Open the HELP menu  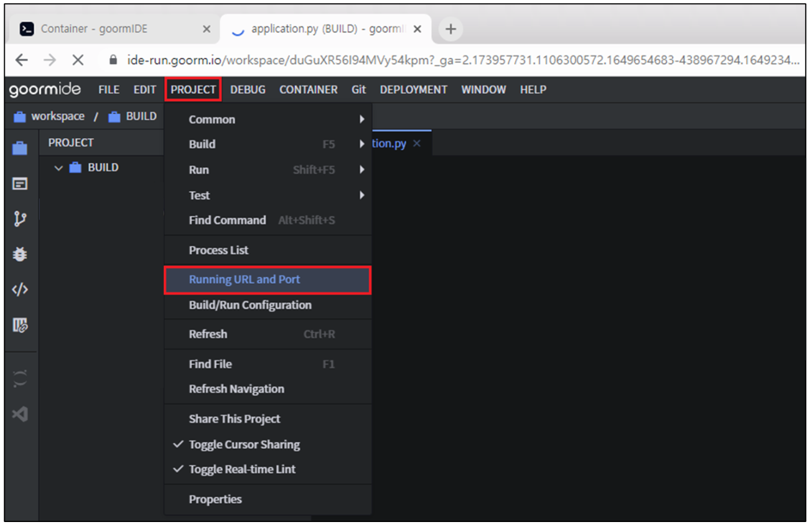point(533,90)
